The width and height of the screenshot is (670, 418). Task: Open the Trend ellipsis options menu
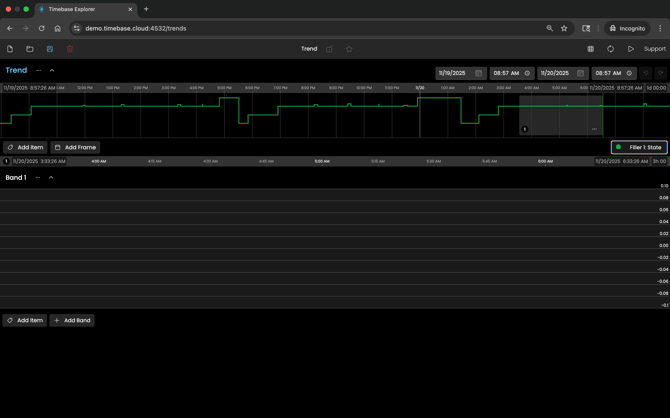(39, 71)
